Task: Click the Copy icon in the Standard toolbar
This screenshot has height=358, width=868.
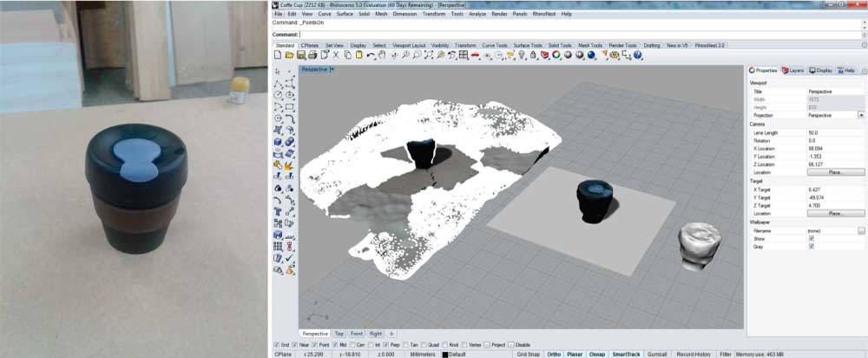Action: (x=348, y=56)
